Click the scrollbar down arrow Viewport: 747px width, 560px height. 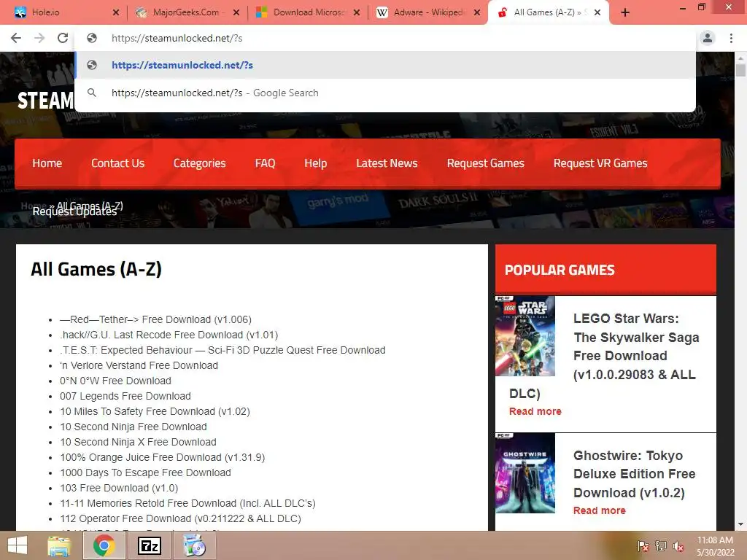740,524
